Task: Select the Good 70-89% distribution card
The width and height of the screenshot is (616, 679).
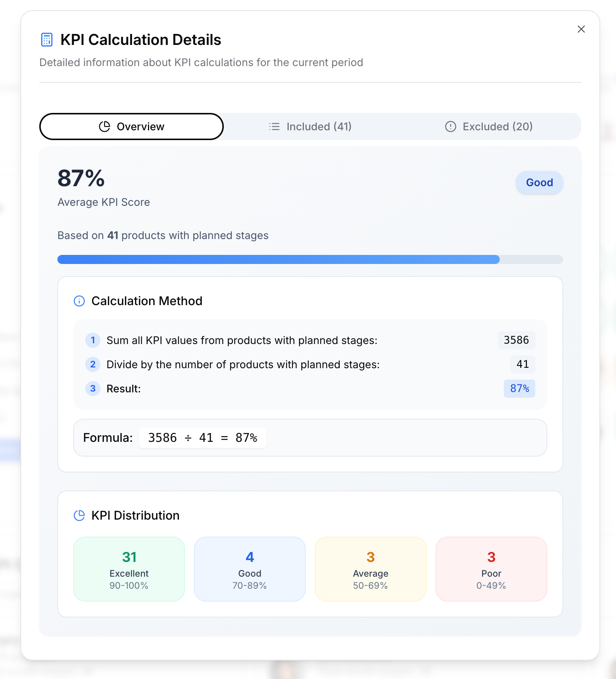Action: click(250, 569)
